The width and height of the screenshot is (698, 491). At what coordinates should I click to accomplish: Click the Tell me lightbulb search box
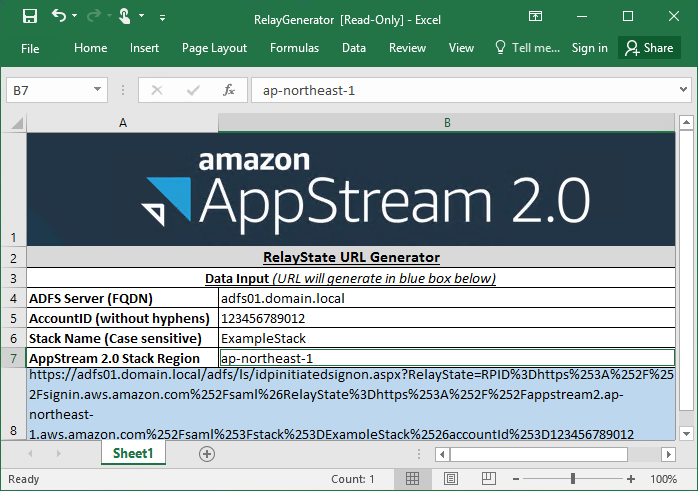(x=528, y=48)
